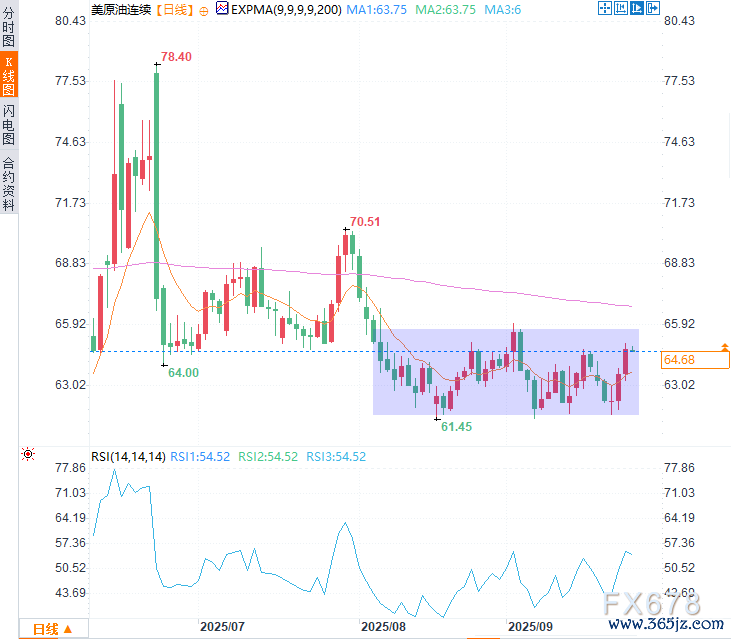Click the EXPMA indicator icon before the EXPMA label

pos(221,9)
